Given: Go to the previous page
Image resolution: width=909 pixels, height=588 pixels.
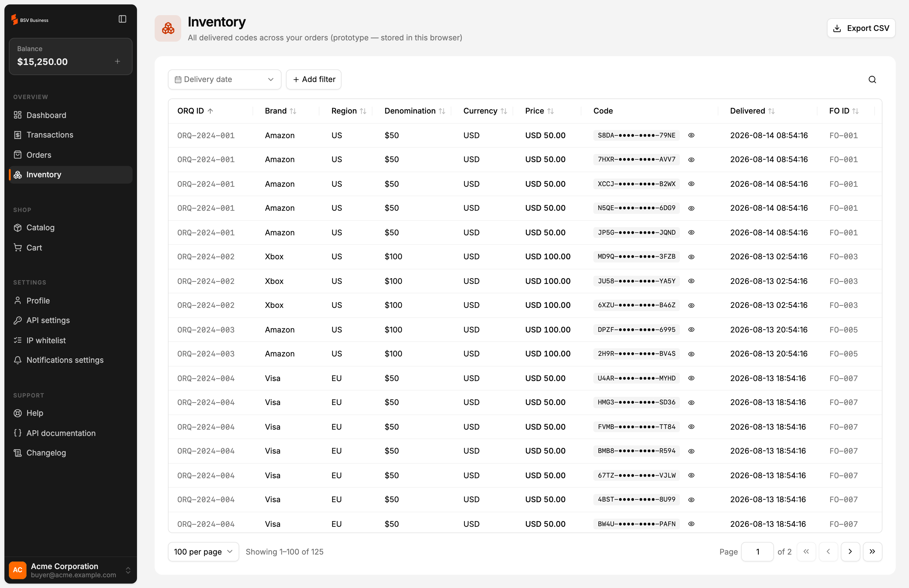Looking at the screenshot, I should (x=829, y=552).
